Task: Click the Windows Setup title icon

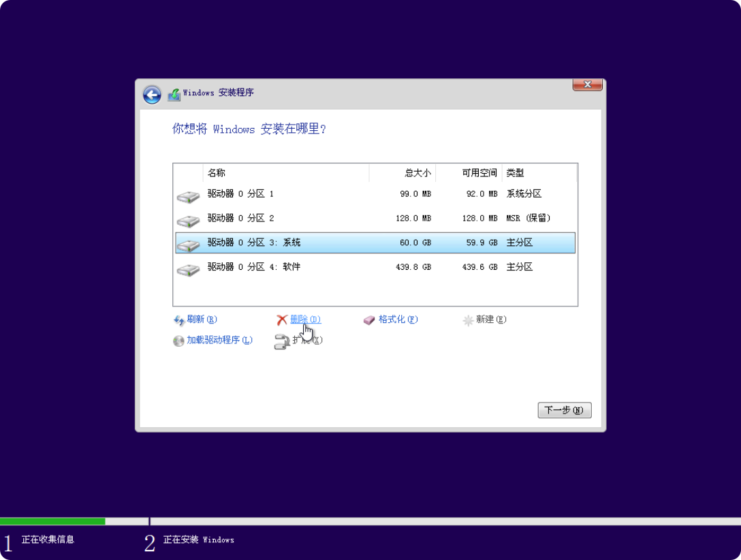Action: click(174, 95)
